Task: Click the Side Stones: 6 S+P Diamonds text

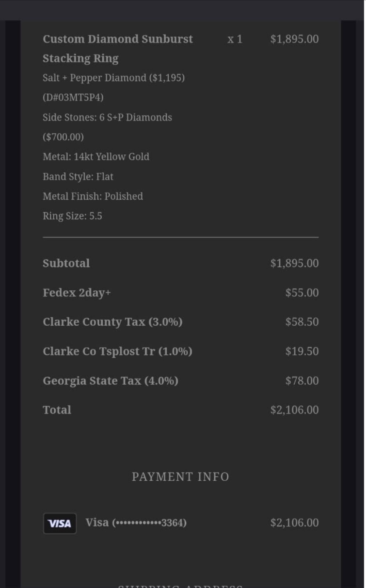Action: (x=107, y=117)
